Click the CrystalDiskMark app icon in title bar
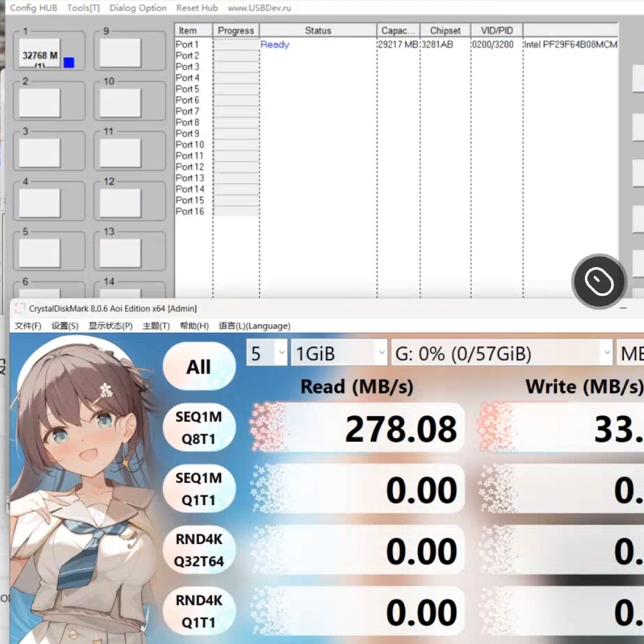Image resolution: width=644 pixels, height=644 pixels. coord(19,308)
